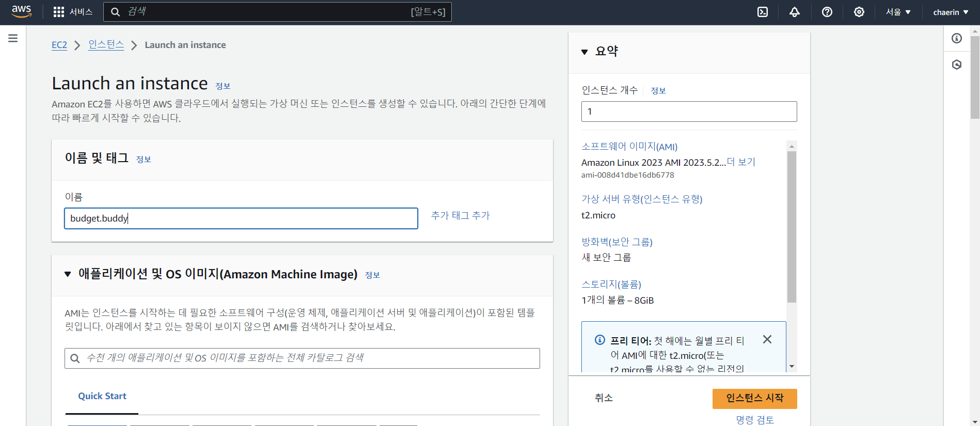The image size is (980, 426).
Task: Click the 명령 검토 link
Action: click(755, 420)
